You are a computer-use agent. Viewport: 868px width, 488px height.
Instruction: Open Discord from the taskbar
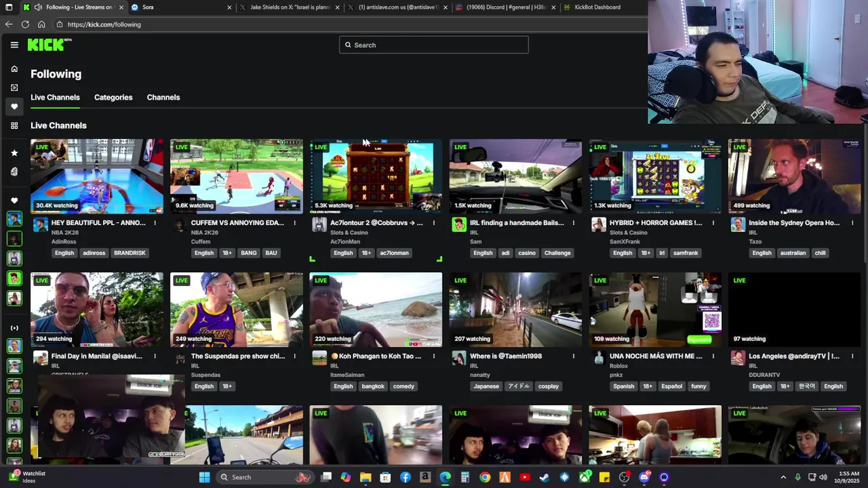pos(644,477)
